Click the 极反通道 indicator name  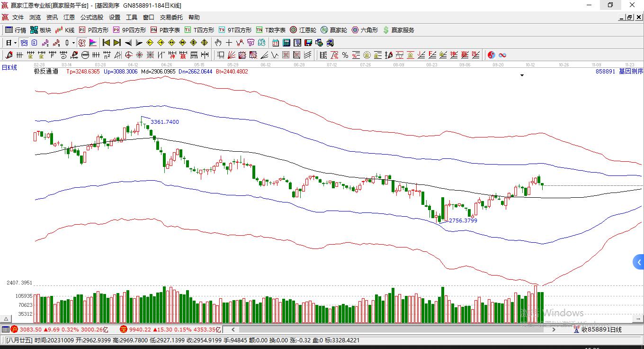(46, 72)
